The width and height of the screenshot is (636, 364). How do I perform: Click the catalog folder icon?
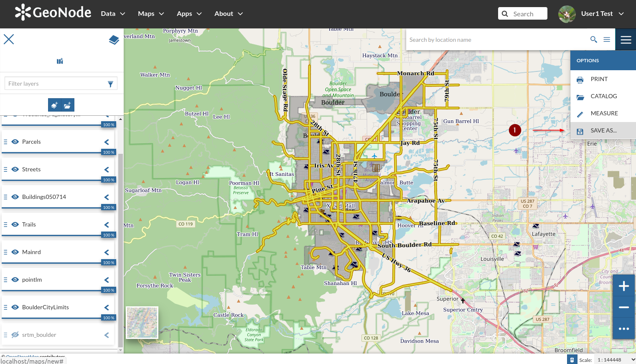point(580,97)
